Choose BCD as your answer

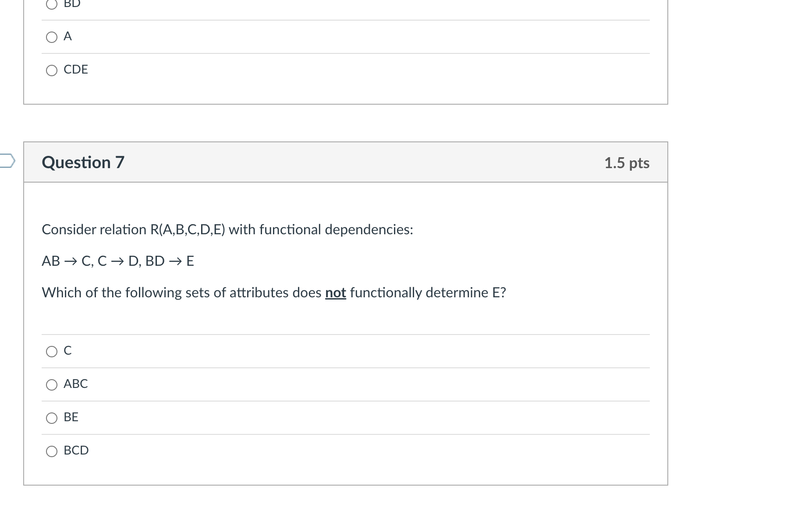(x=52, y=451)
